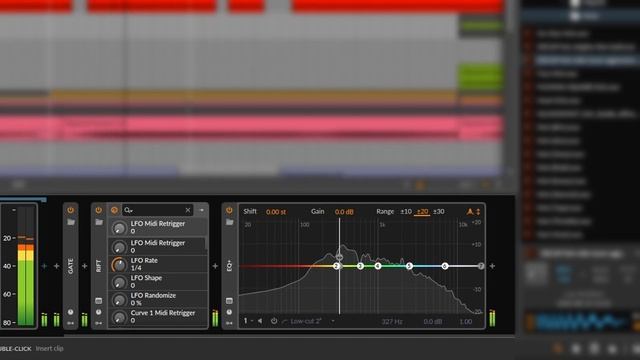This screenshot has height=360, width=640.
Task: Click the GATE device clock icon
Action: (x=71, y=312)
